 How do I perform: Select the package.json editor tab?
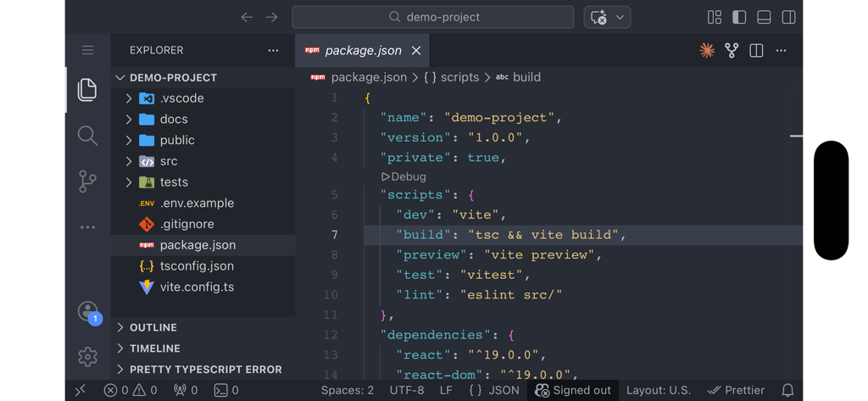pos(363,50)
